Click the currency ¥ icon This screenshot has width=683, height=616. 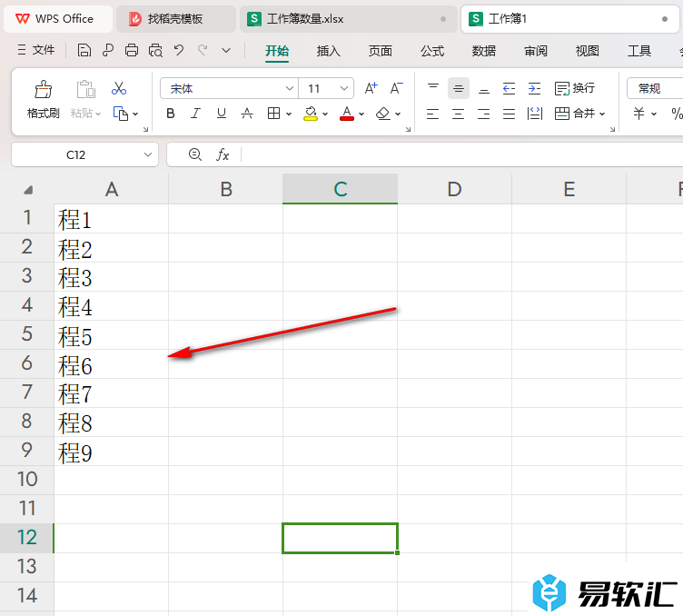[x=638, y=114]
